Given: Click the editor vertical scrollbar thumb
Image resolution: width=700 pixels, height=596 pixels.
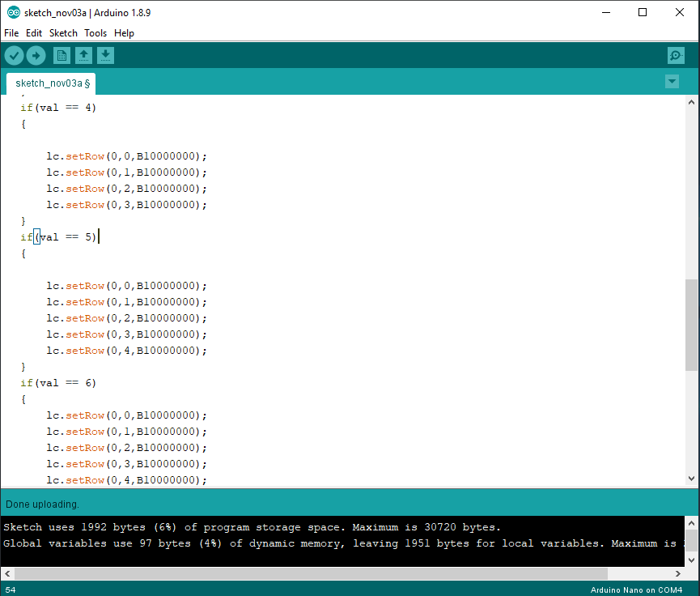Looking at the screenshot, I should pos(692,326).
